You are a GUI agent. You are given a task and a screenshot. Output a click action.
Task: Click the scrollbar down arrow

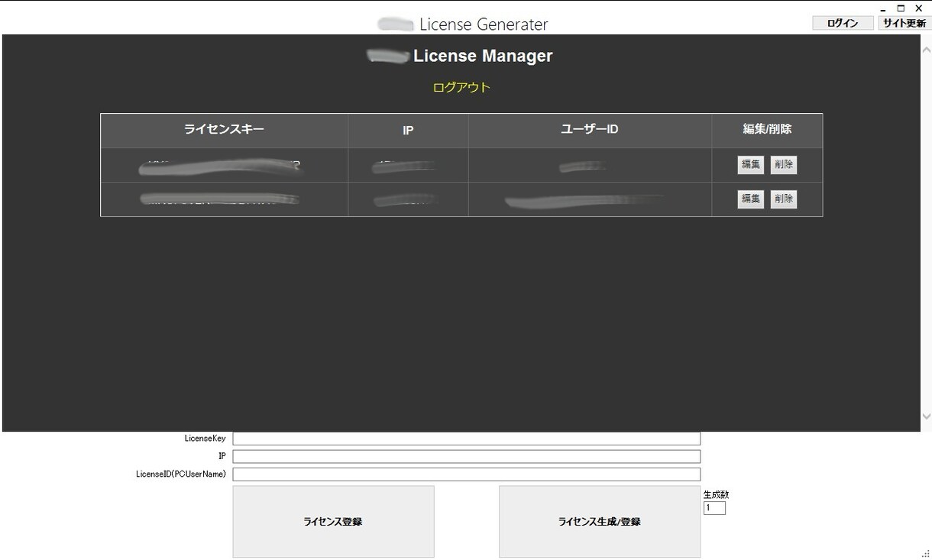[926, 416]
